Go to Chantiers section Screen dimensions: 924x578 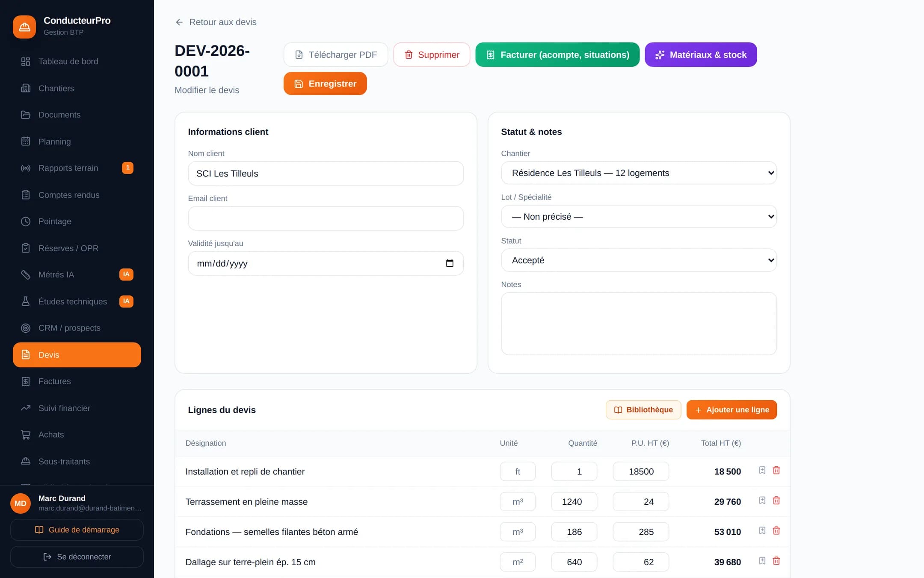77,88
